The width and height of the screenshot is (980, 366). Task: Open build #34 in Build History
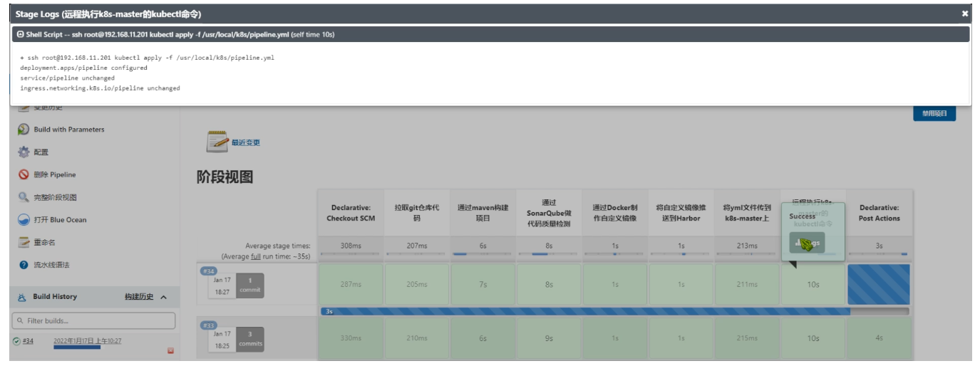coord(28,341)
